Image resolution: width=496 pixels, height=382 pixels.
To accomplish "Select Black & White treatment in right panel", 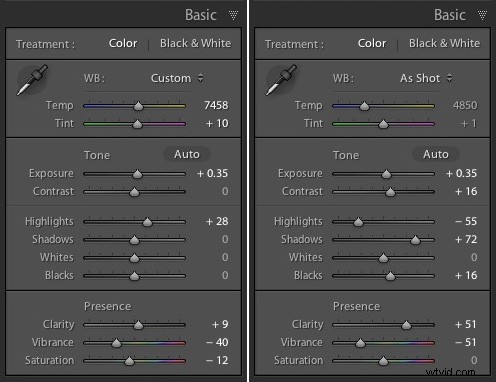I will click(444, 43).
